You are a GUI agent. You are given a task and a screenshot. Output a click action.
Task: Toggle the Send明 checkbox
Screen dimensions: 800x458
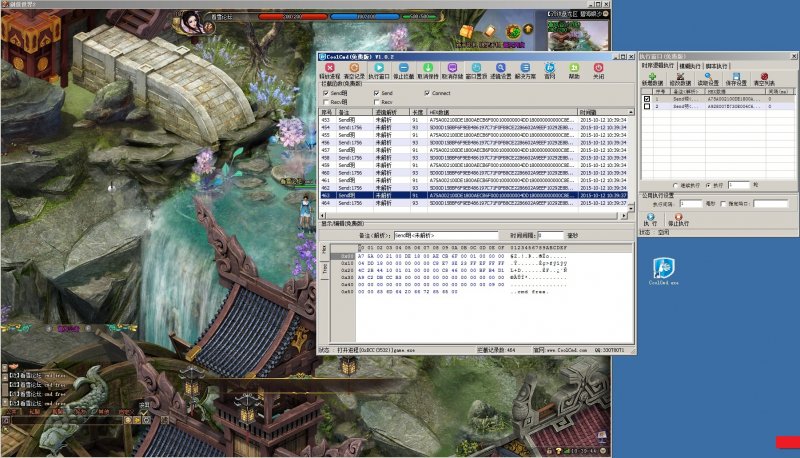326,93
